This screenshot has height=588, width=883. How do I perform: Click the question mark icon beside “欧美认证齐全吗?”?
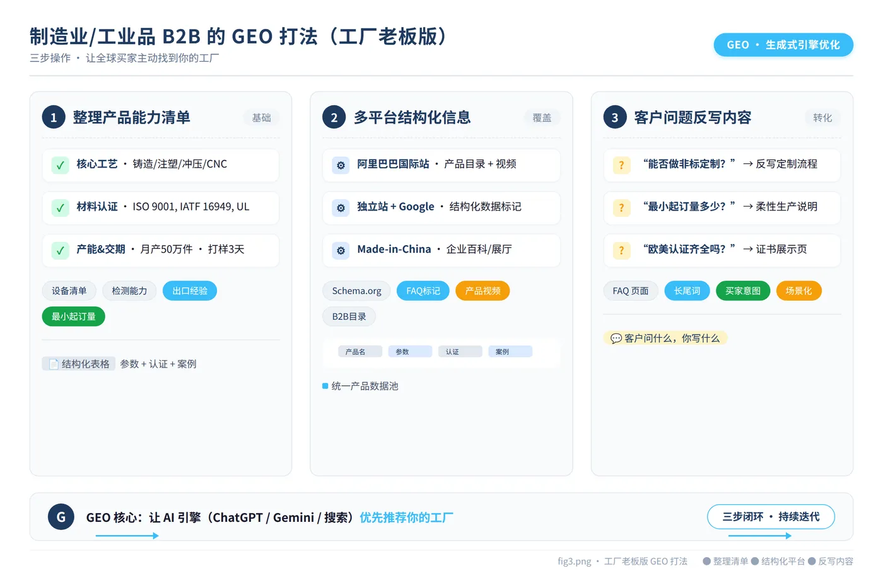[621, 251]
